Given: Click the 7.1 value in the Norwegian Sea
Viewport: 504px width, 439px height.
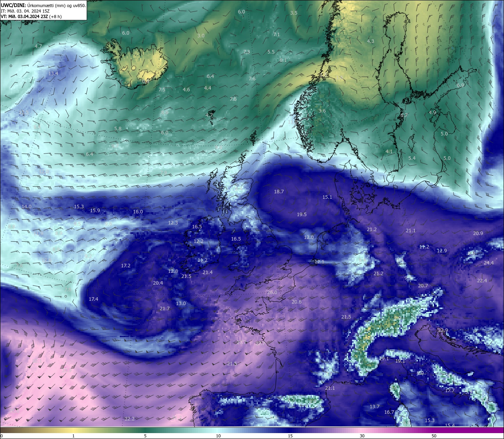Looking at the screenshot, I should (x=276, y=35).
